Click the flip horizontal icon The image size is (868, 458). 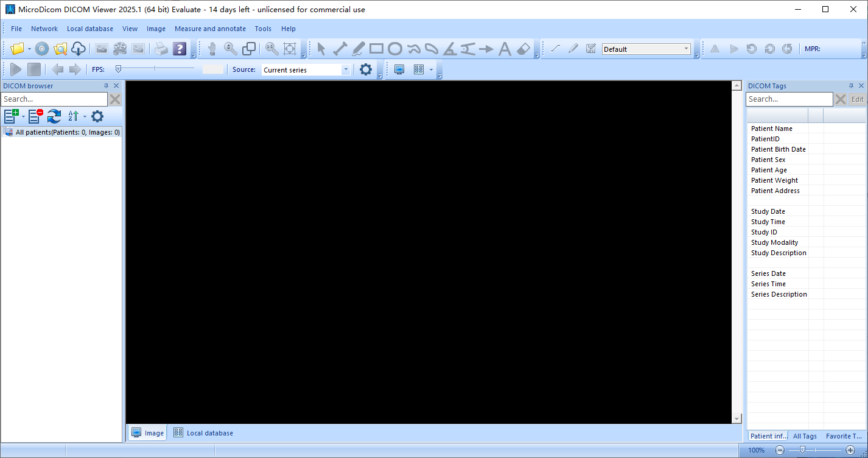point(715,49)
